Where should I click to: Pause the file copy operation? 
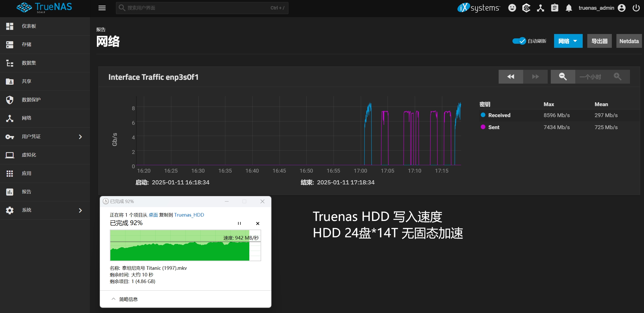point(239,223)
